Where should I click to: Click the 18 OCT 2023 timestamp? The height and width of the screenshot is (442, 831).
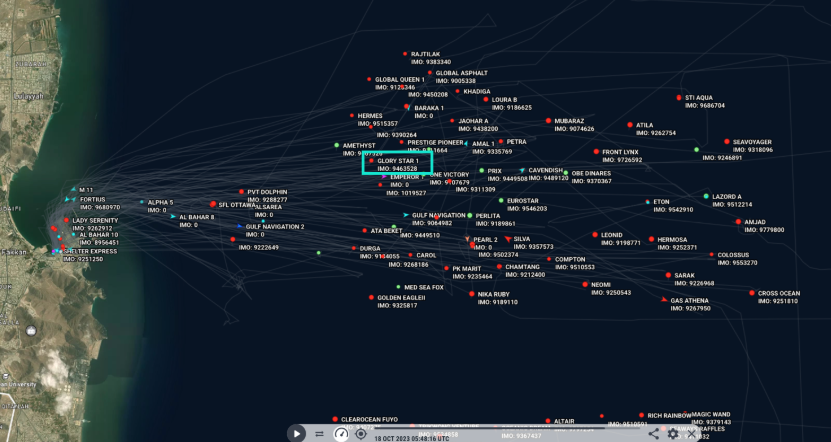tap(412, 439)
